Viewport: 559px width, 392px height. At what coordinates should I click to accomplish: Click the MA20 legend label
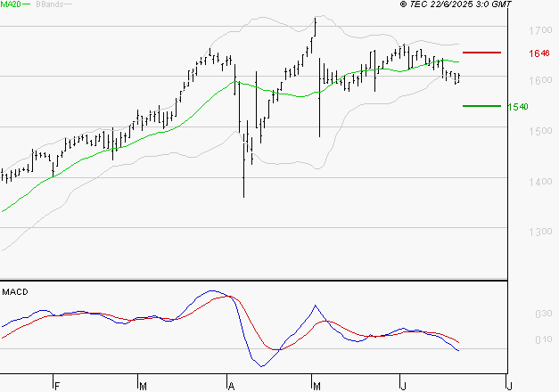[x=11, y=4]
